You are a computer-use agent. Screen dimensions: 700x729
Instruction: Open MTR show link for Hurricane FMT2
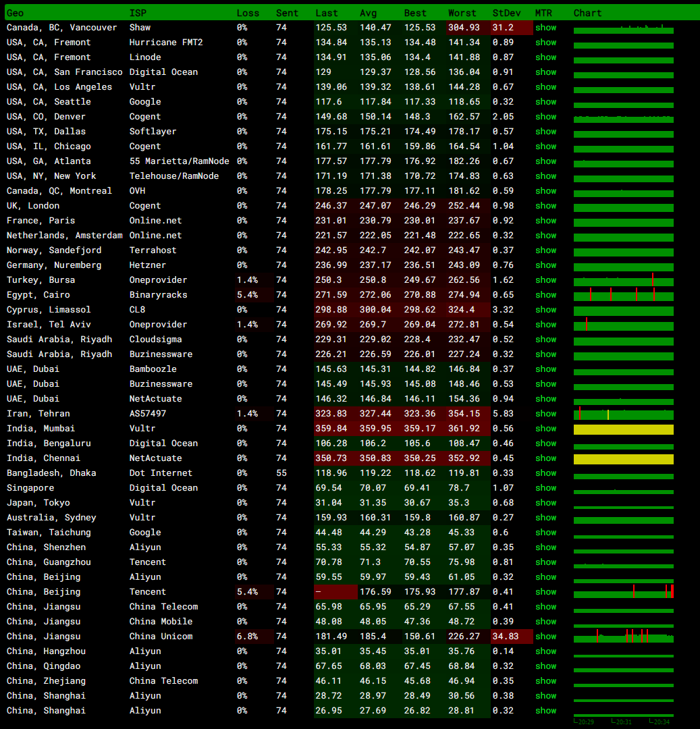(545, 43)
